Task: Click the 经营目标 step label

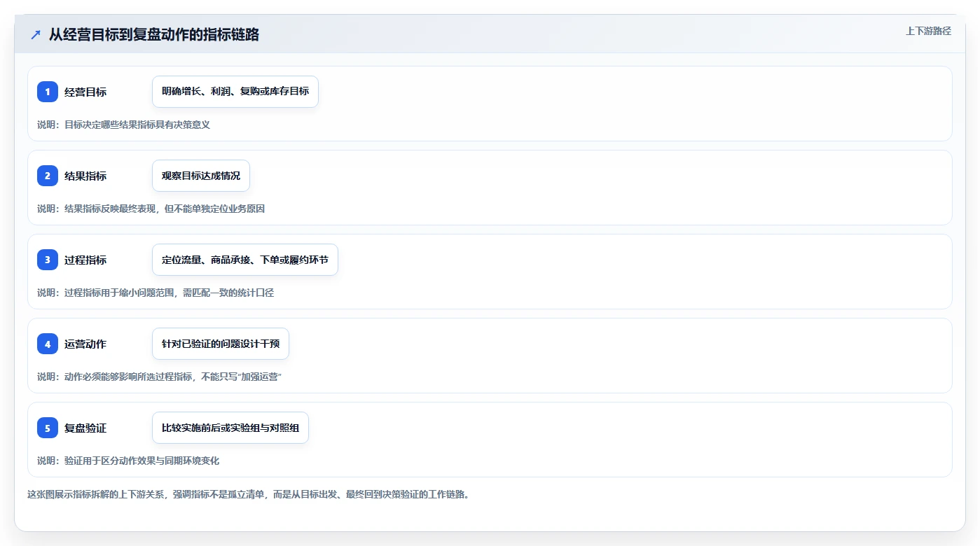Action: 85,92
